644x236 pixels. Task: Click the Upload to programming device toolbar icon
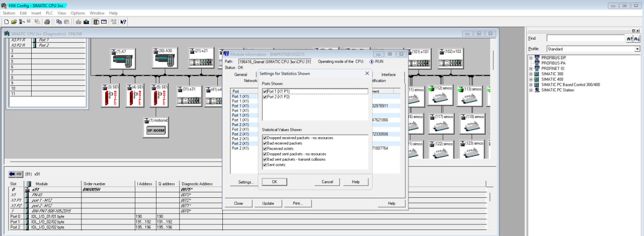click(x=86, y=22)
